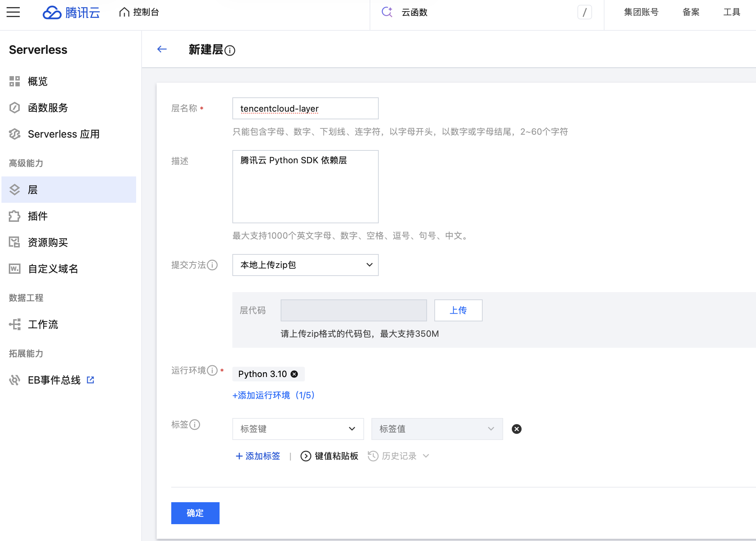Focus the 层名称 input field
Screen dimensions: 756x541
coord(306,108)
